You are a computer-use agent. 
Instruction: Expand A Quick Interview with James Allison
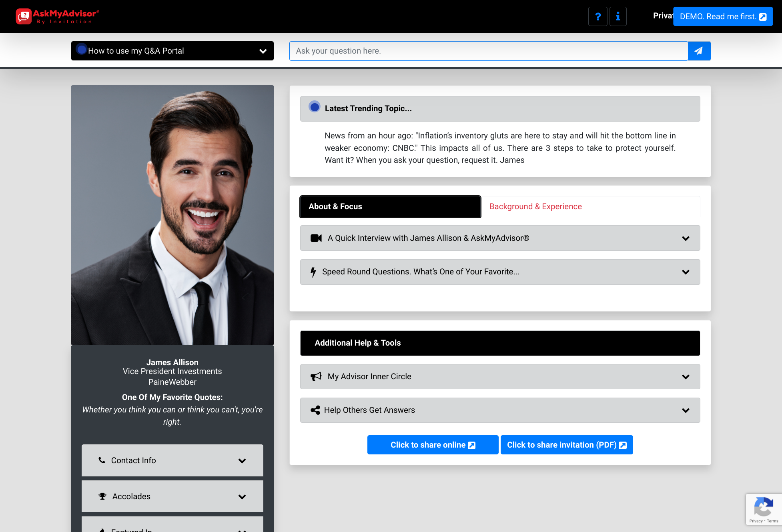[x=500, y=238]
